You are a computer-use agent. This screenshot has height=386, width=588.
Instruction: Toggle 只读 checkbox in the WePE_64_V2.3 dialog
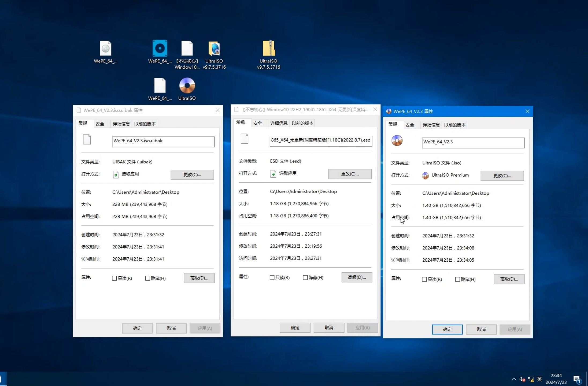point(424,279)
